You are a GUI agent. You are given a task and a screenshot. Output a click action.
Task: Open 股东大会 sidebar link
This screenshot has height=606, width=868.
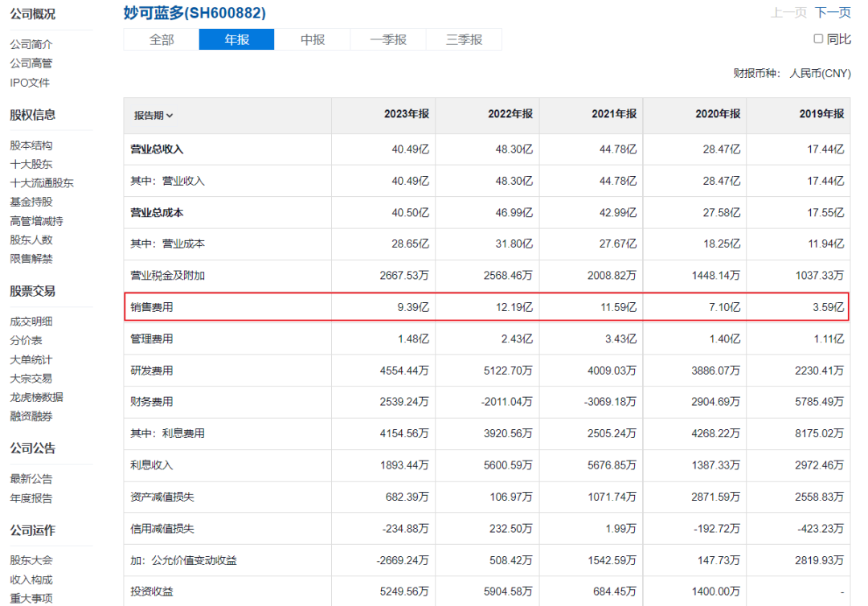[31, 561]
